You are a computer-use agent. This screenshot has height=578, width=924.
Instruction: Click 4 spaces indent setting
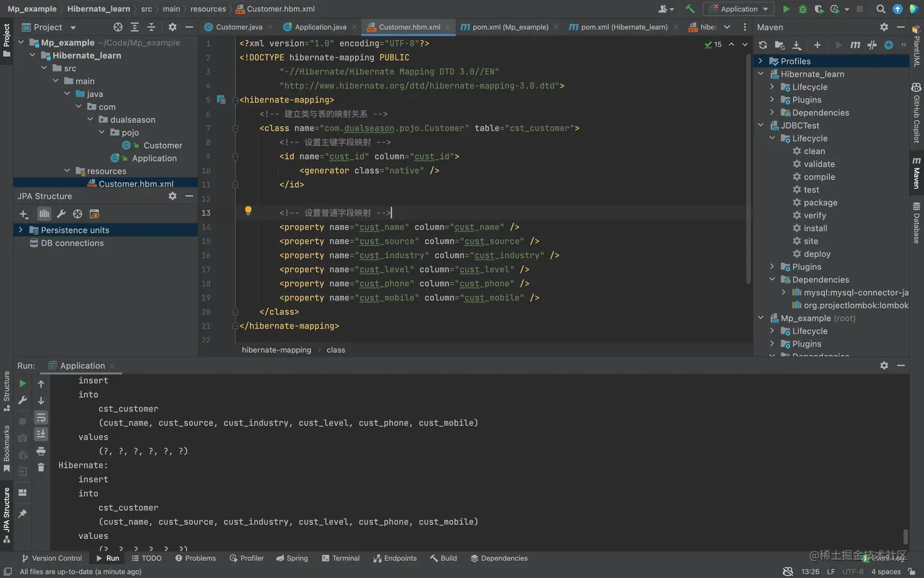(x=886, y=571)
